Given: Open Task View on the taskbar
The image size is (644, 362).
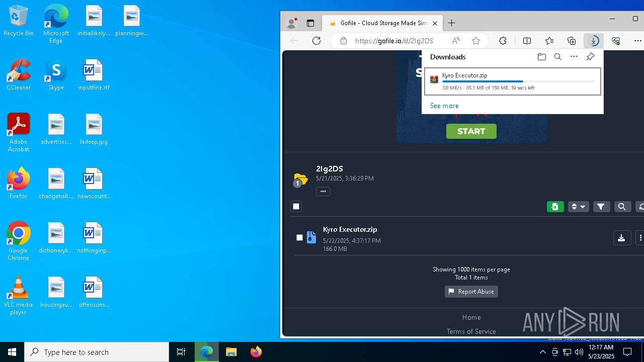Looking at the screenshot, I should tap(181, 352).
